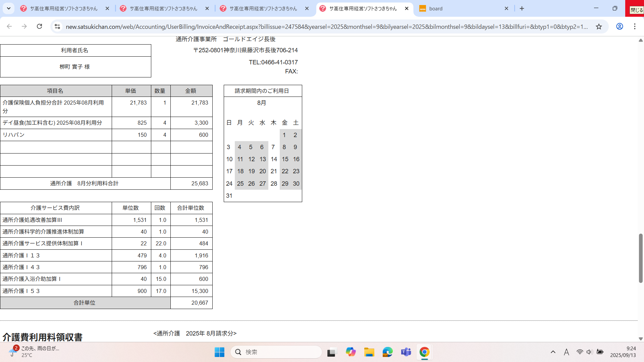Show hidden system tray icons chevron

click(x=553, y=352)
